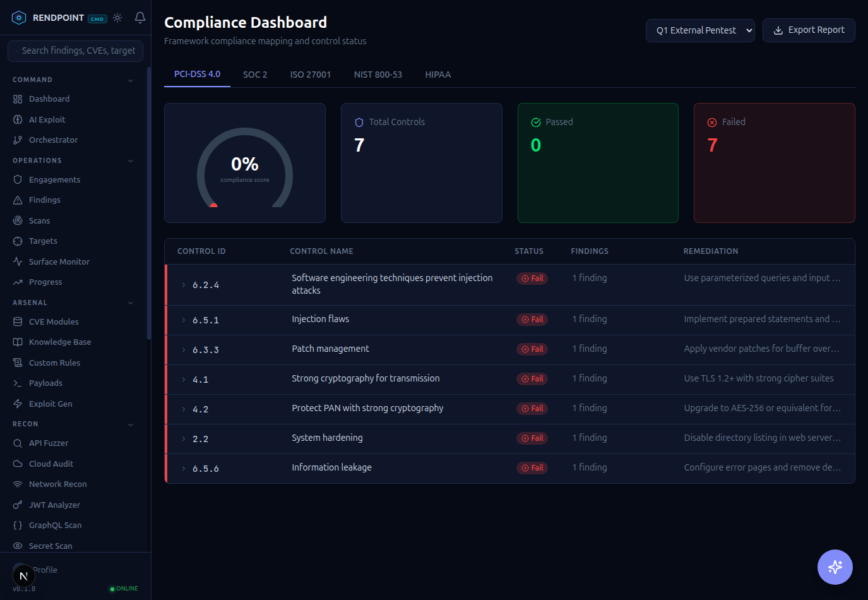Switch to the HIPAA tab

click(438, 74)
